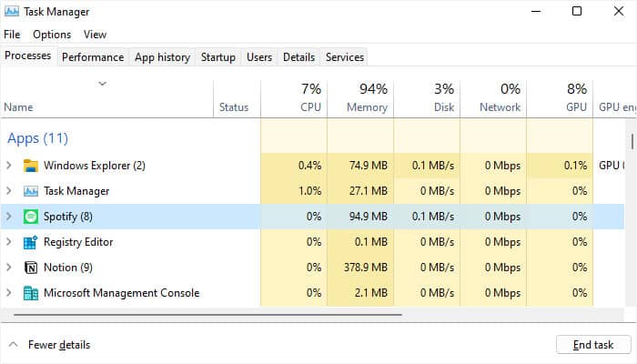Switch to the App history tab

click(163, 57)
